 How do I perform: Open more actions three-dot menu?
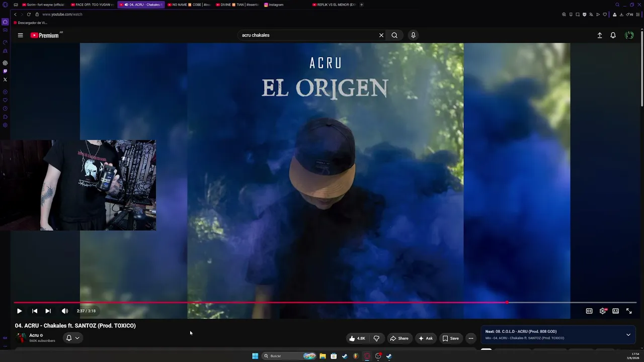[x=471, y=338]
